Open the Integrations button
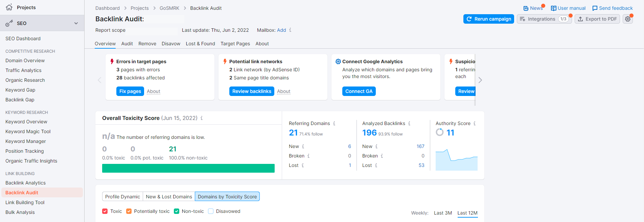Image resolution: width=644 pixels, height=222 pixels. (544, 19)
